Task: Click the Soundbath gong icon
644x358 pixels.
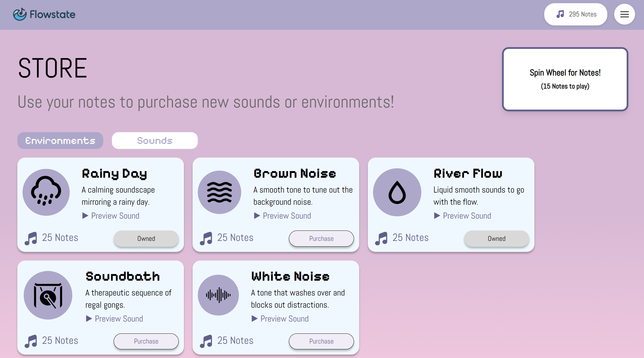Action: tap(48, 295)
